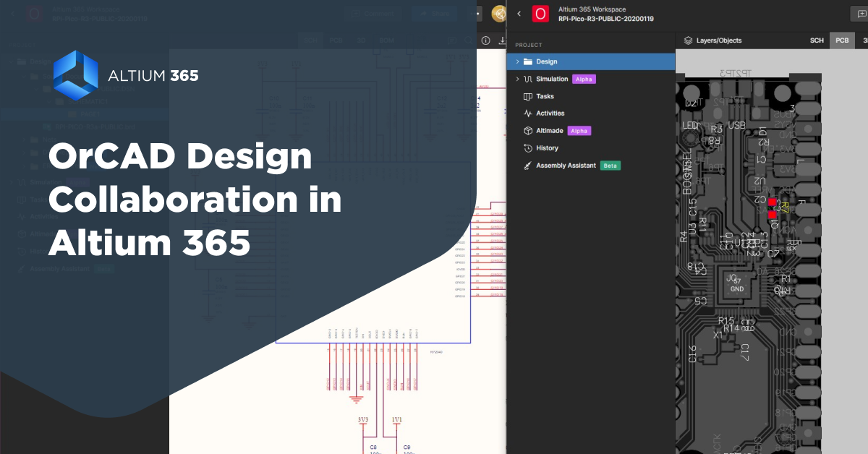Click the red highlighted pad on the PCB

point(773,202)
